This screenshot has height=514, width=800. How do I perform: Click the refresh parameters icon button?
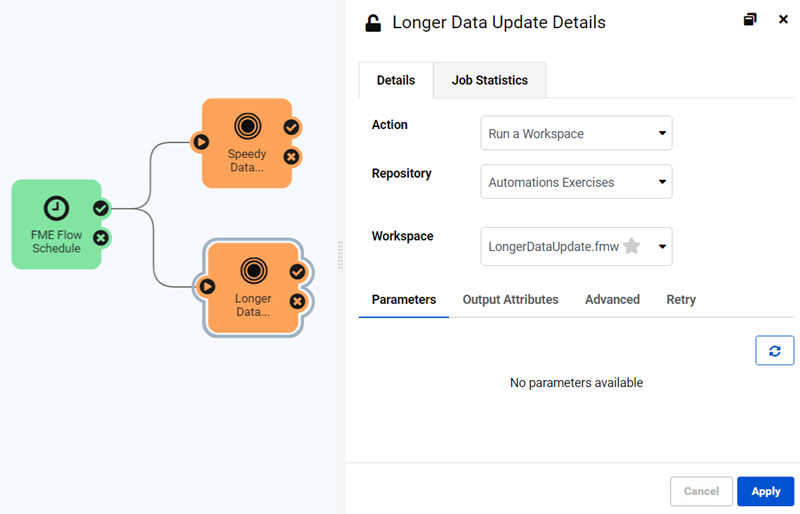pos(774,351)
